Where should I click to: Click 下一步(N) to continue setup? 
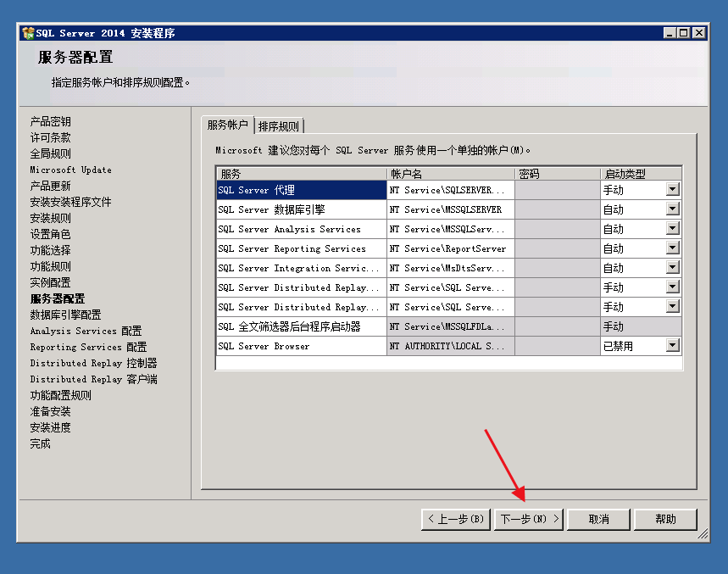pos(529,519)
